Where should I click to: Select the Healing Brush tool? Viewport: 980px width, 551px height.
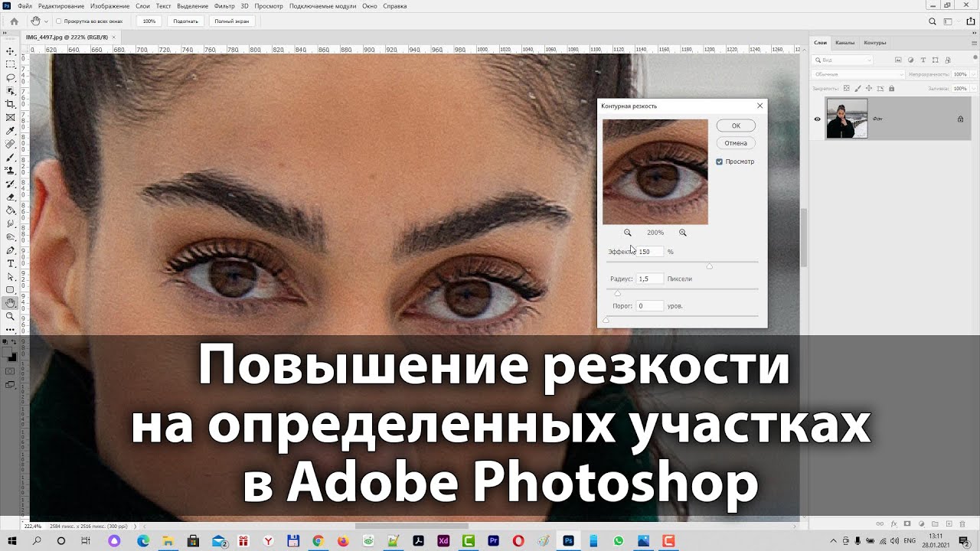pyautogui.click(x=10, y=144)
